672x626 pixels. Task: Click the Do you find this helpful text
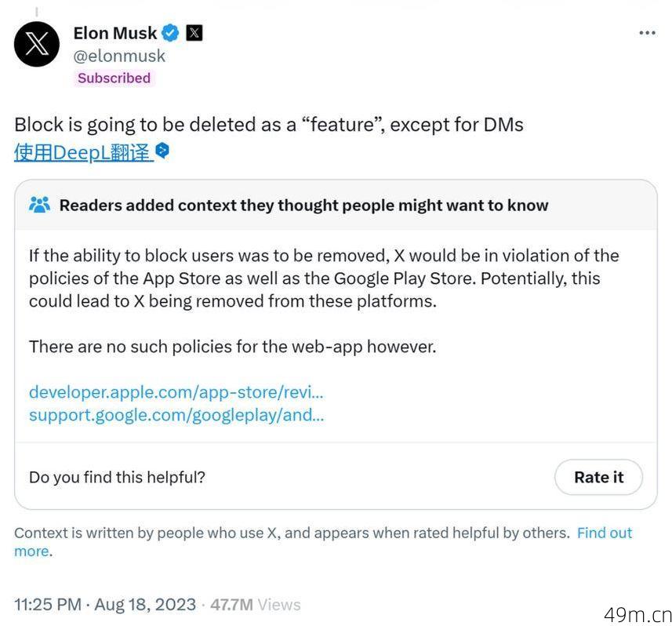(x=117, y=477)
